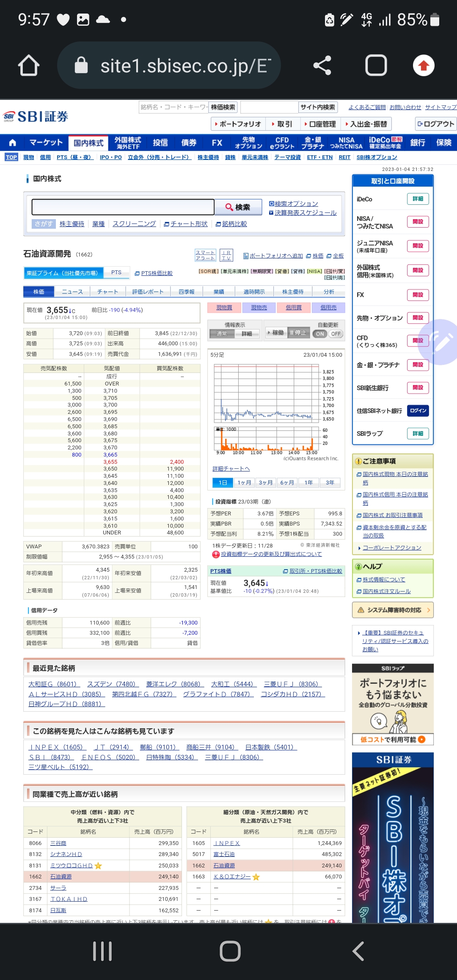Tap the floating pencil edit bubble

click(441, 342)
